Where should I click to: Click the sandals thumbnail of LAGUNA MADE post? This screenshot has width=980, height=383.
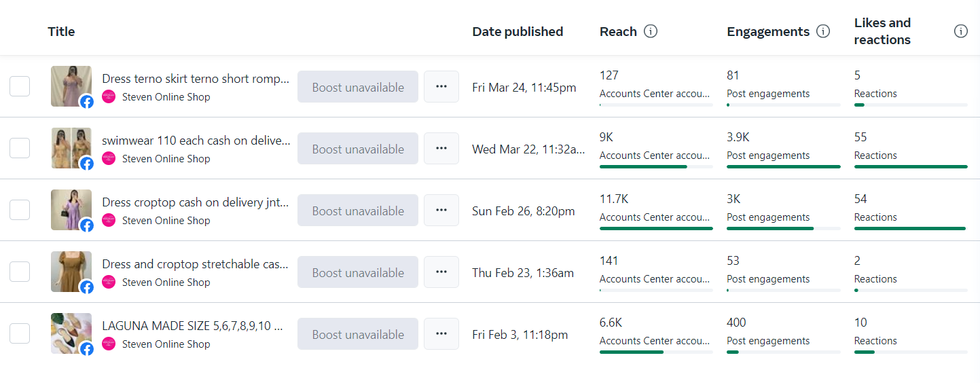(71, 332)
